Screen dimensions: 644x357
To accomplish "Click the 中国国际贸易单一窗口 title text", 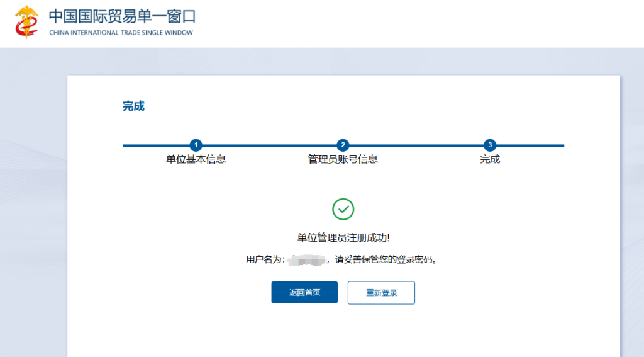I will [x=122, y=15].
